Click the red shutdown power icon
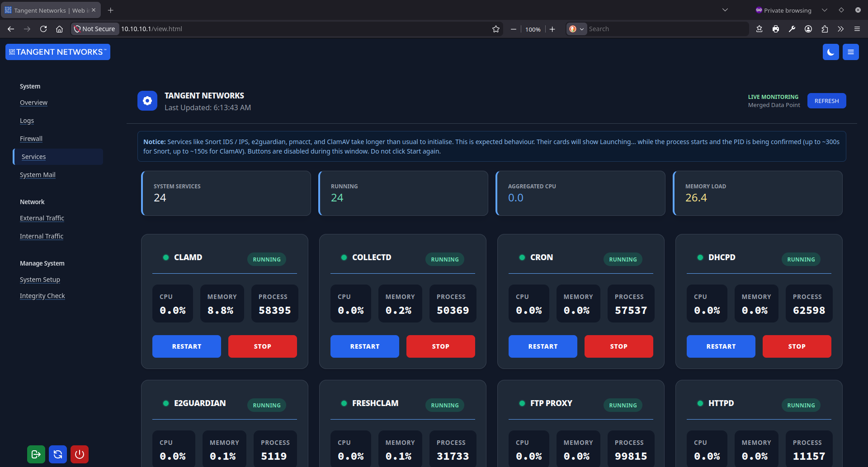 coord(79,454)
